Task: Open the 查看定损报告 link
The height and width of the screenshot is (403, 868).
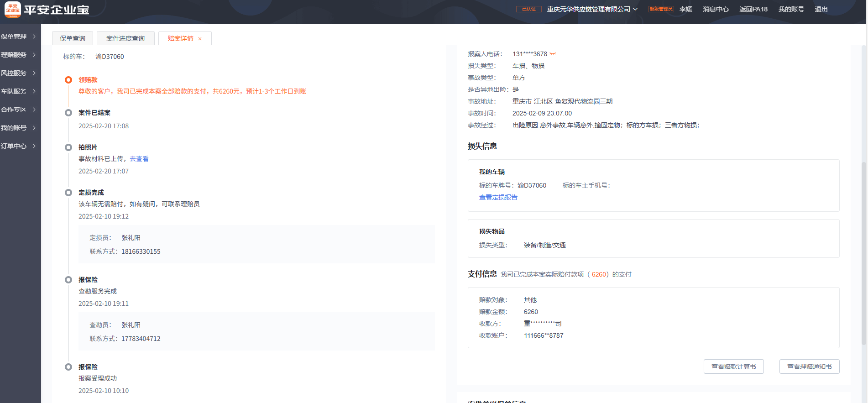Action: tap(498, 197)
